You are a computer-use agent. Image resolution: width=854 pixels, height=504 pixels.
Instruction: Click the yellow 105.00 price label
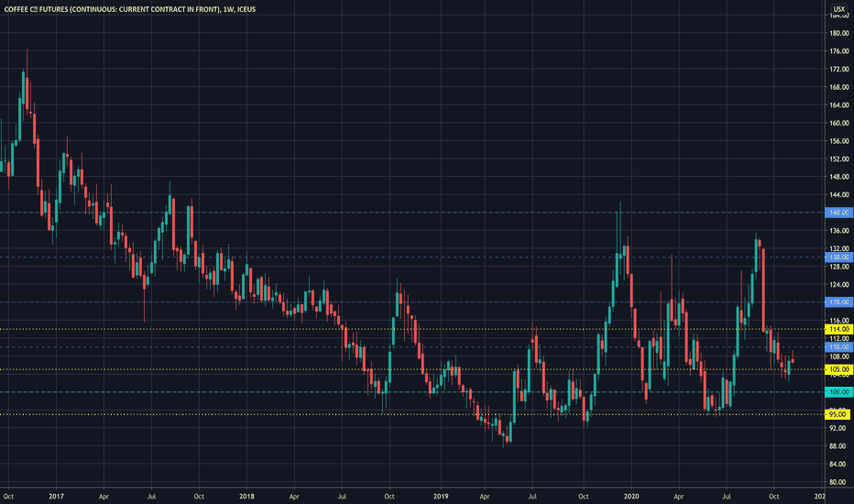tap(838, 369)
